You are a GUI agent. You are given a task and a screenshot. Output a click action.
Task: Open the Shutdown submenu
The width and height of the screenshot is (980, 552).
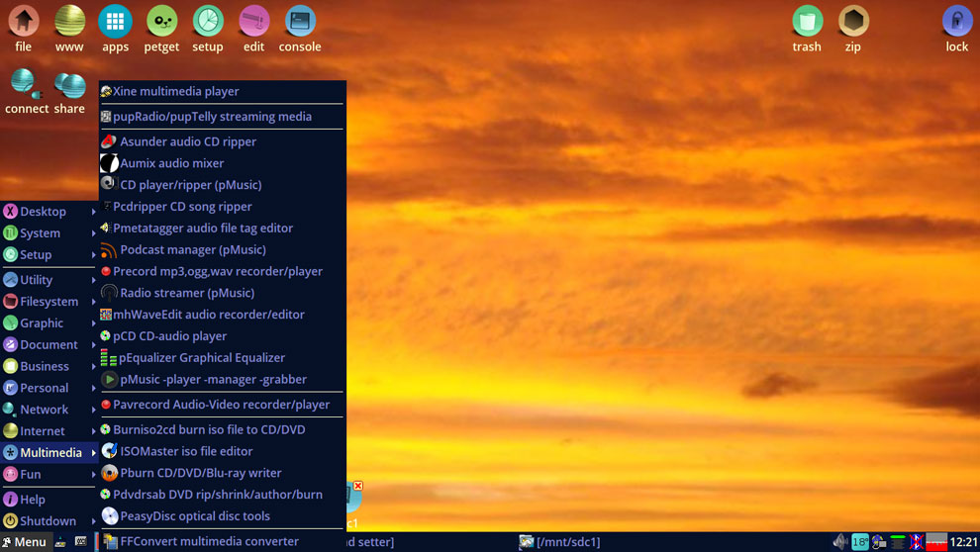pos(49,520)
